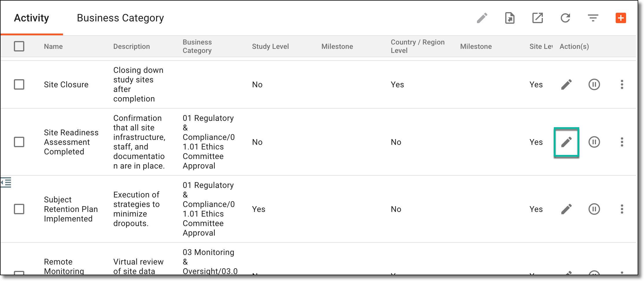Viewport: 644px width, 281px height.
Task: Click 'Virtual review of site data' description
Action: 138,266
